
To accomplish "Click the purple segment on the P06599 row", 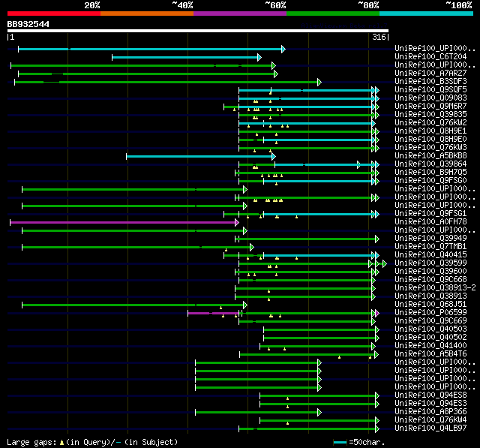I will (213, 313).
